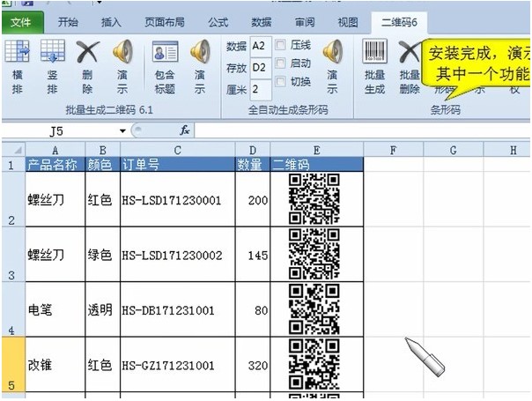Select column D header
This screenshot has width=532, height=401.
pyautogui.click(x=253, y=150)
